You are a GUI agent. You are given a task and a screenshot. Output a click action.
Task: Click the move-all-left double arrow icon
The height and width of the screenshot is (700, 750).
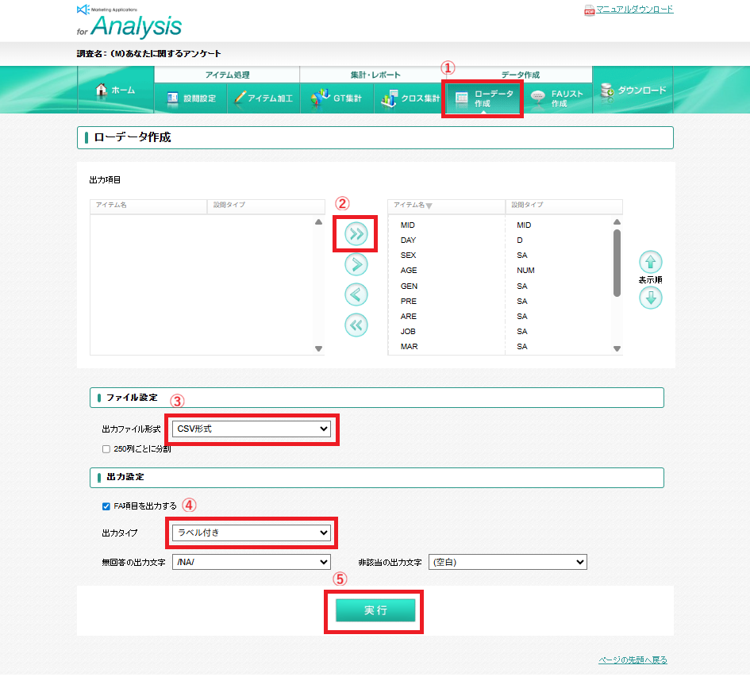356,325
